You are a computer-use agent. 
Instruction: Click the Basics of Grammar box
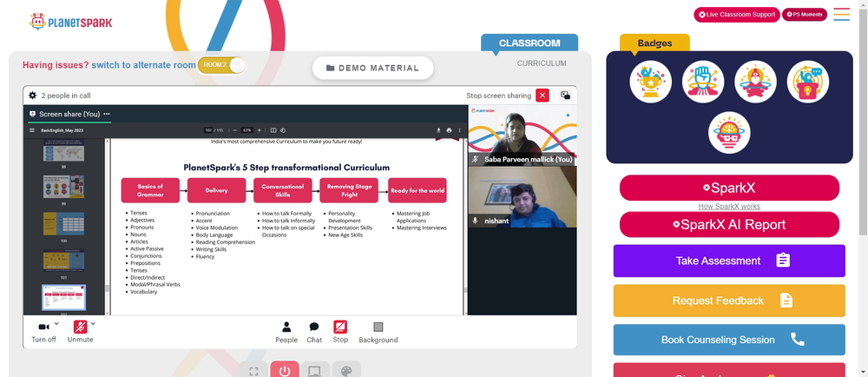(x=150, y=190)
